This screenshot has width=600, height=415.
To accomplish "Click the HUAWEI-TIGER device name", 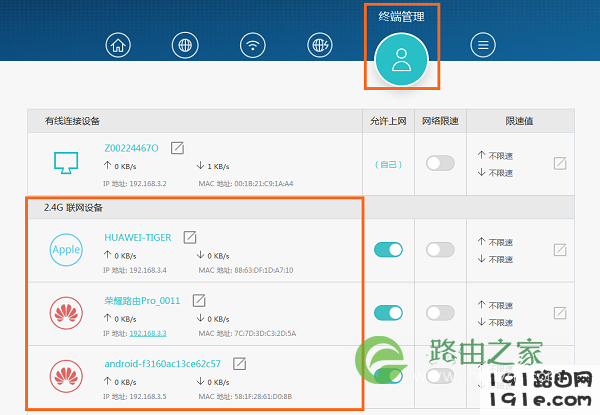I will click(138, 237).
